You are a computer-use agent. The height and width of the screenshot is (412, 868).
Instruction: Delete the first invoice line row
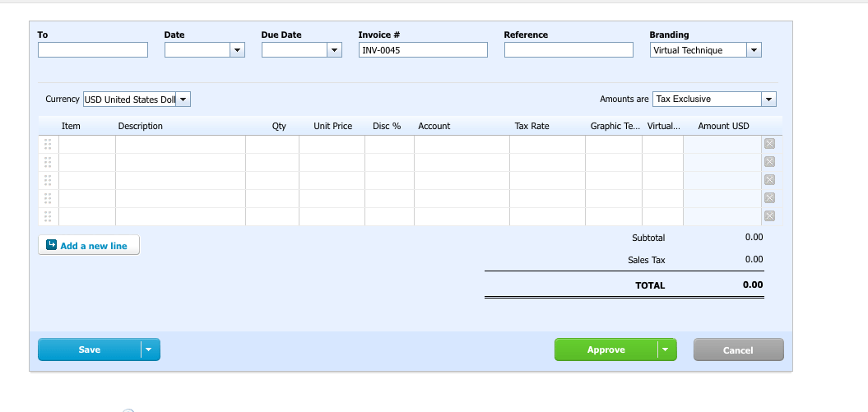pos(769,144)
